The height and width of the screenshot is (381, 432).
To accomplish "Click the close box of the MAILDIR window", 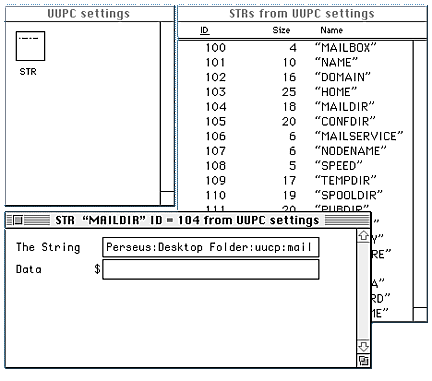I will (18, 220).
